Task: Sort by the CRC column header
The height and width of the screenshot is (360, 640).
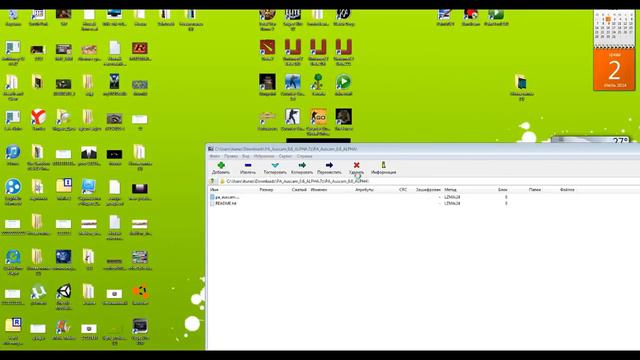Action: (x=403, y=190)
